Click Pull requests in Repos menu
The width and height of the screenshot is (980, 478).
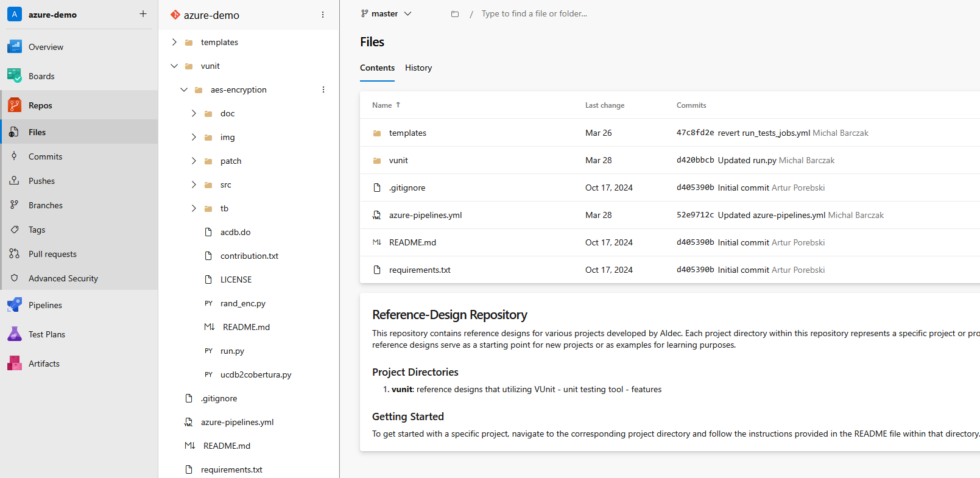pyautogui.click(x=52, y=254)
